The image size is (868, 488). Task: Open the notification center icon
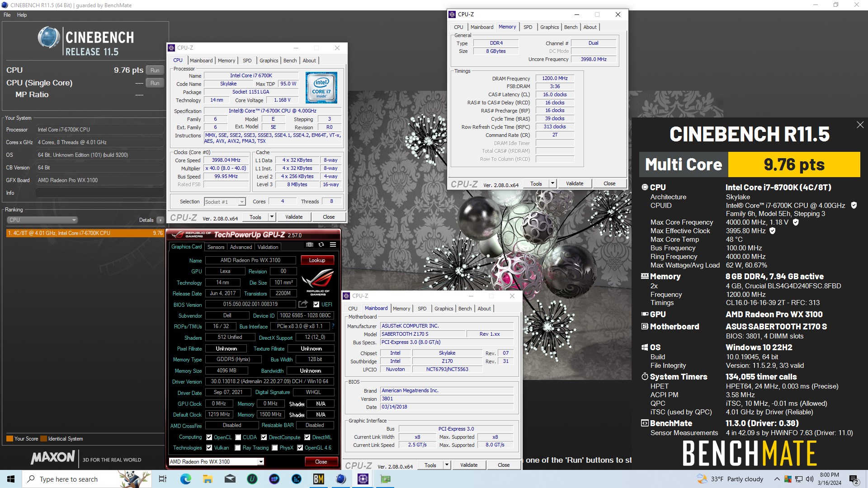[854, 479]
